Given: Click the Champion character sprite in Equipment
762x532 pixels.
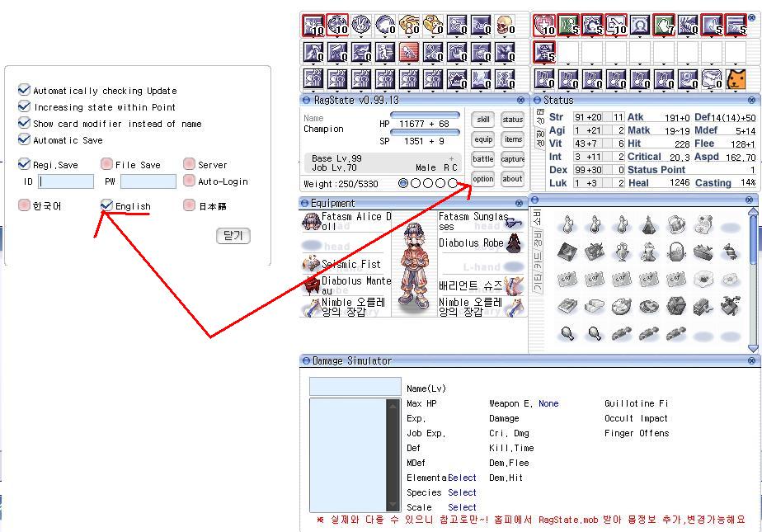Looking at the screenshot, I should coord(414,265).
